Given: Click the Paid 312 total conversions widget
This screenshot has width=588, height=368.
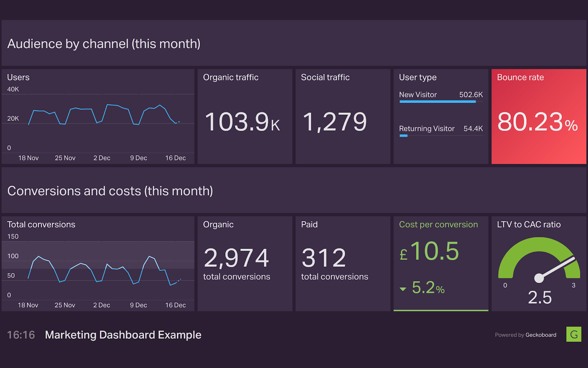Looking at the screenshot, I should click(x=343, y=263).
